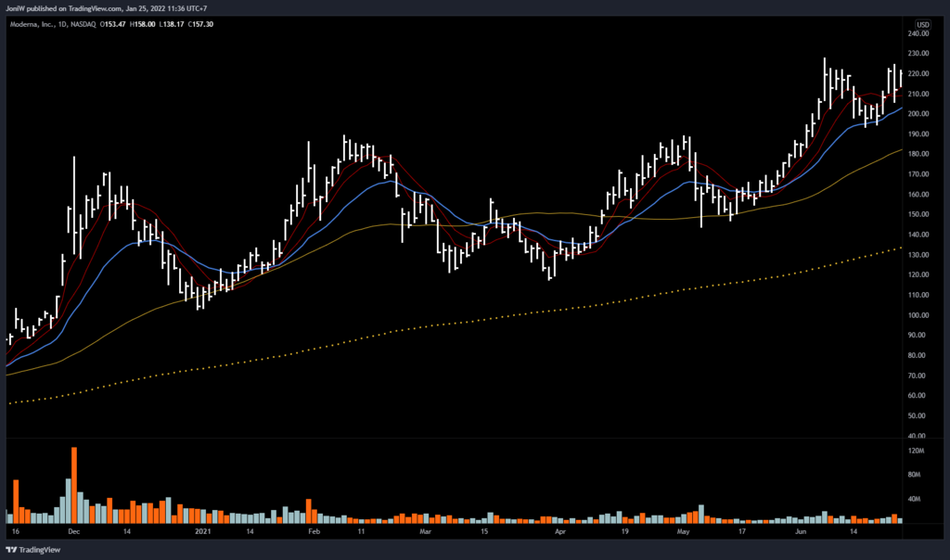
Task: Open the TradingView.com link in header
Action: pyautogui.click(x=97, y=8)
